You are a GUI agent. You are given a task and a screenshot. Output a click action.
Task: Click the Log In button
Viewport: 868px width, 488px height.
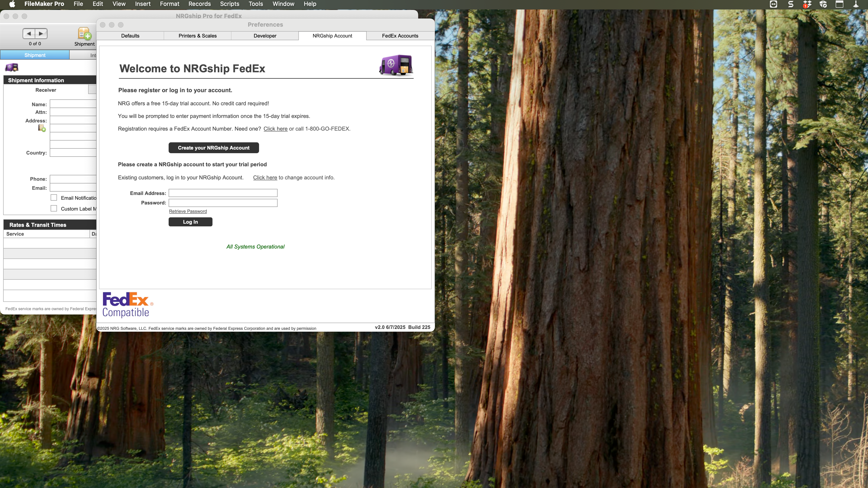tap(190, 222)
